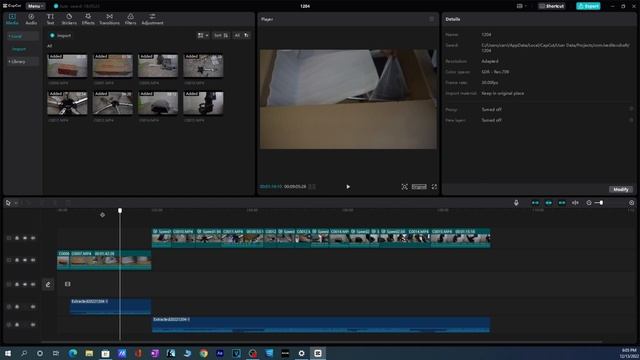Open the Windows Start menu

pyautogui.click(x=8, y=353)
